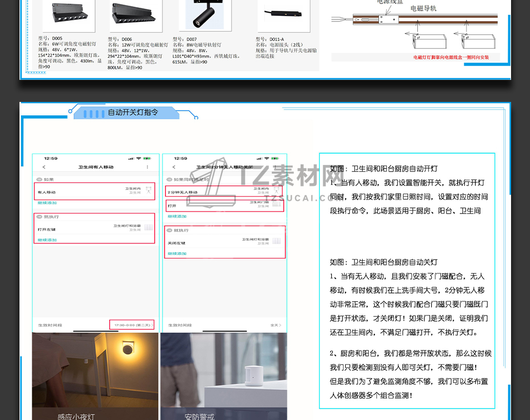
Task: Click the 就执行 section icon in left phone
Action: 39,217
